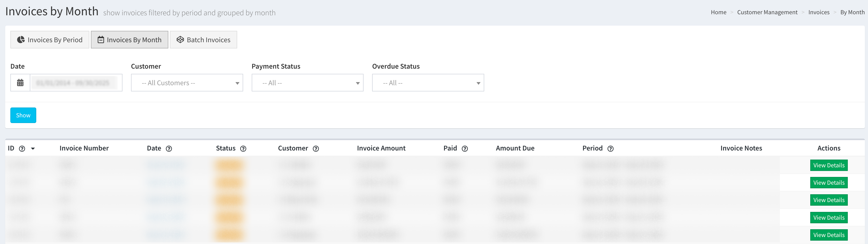Click the help icon beside the Customer column
Viewport: 868px width, 244px height.
316,148
